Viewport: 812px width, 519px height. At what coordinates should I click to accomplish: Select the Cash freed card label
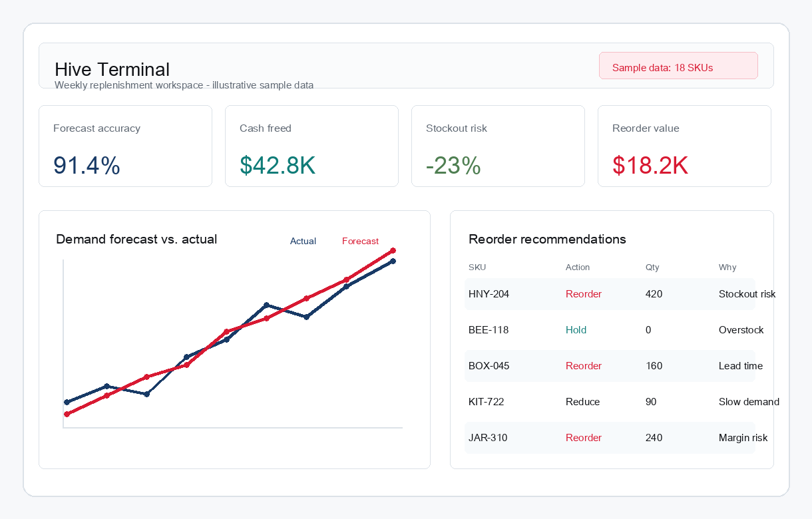click(x=266, y=128)
